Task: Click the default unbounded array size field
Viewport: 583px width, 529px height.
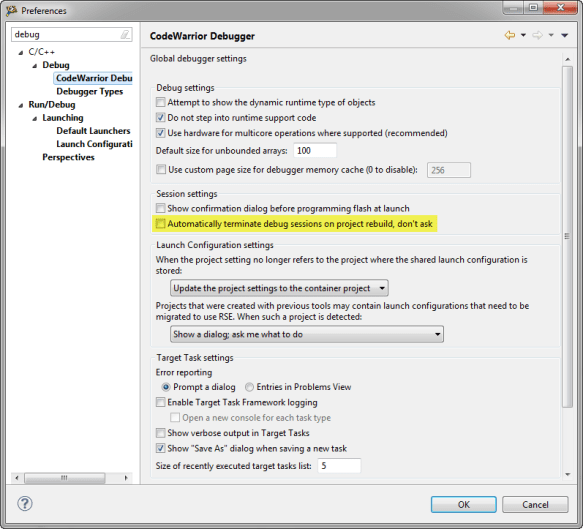Action: 315,151
